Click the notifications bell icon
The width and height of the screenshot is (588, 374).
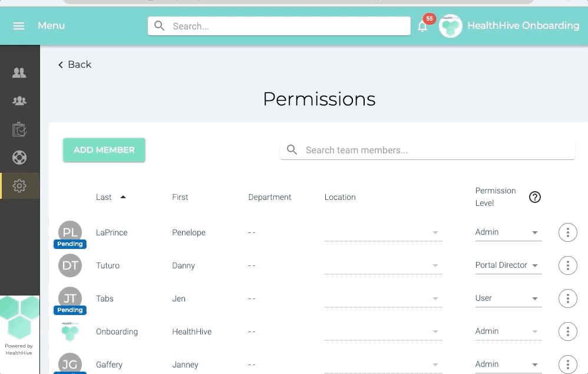422,26
